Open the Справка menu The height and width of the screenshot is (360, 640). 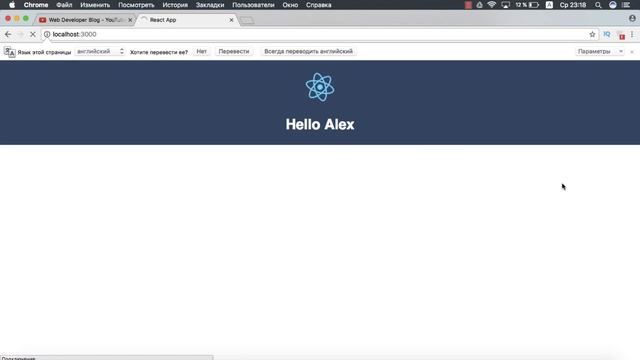click(x=319, y=5)
